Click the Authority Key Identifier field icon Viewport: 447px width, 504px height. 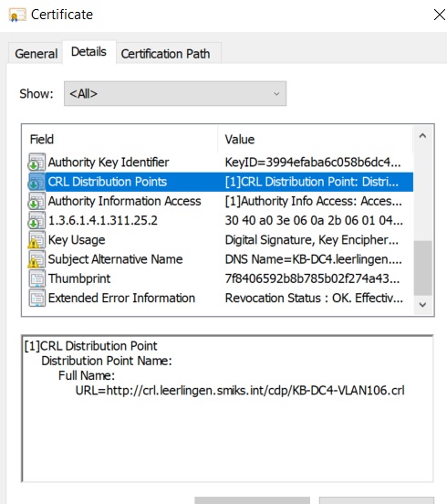(36, 162)
